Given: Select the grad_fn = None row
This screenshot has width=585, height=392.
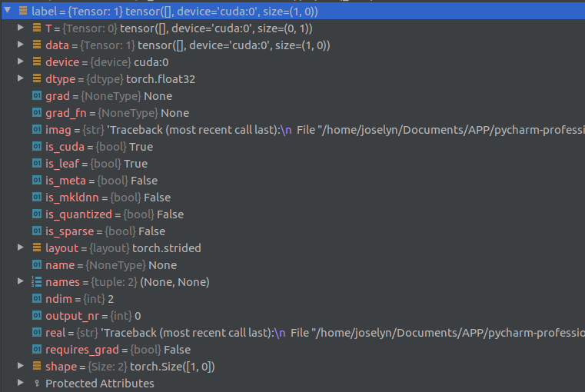Looking at the screenshot, I should (x=117, y=113).
